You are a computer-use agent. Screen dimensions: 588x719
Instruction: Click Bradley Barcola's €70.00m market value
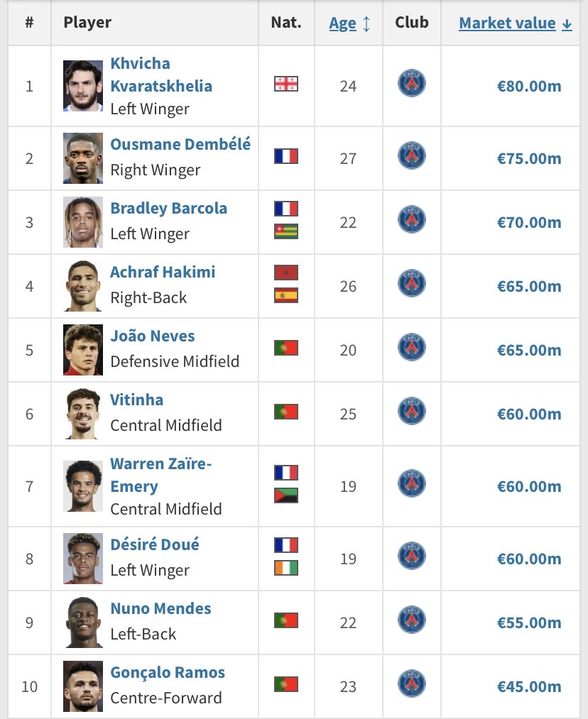click(529, 222)
